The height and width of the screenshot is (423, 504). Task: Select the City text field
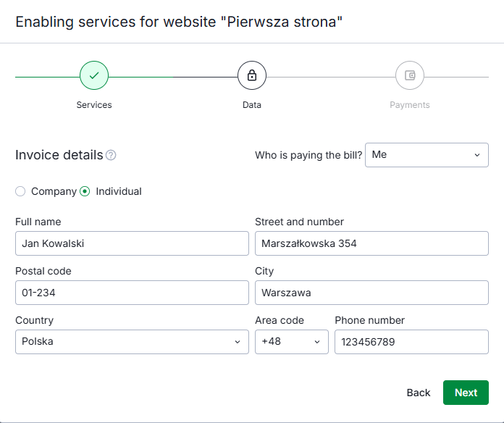[371, 293]
